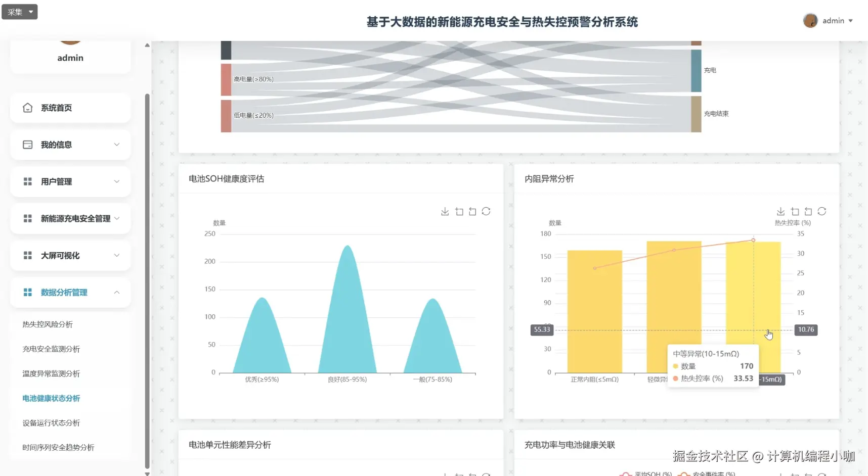Expand the 用户管理 menu
The image size is (868, 476).
click(70, 181)
